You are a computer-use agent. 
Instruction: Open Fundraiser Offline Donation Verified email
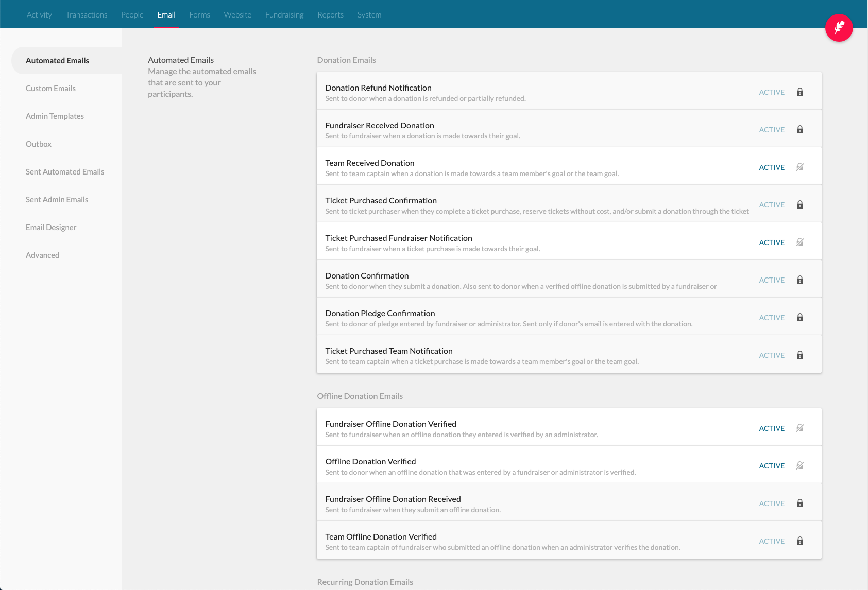(569, 427)
